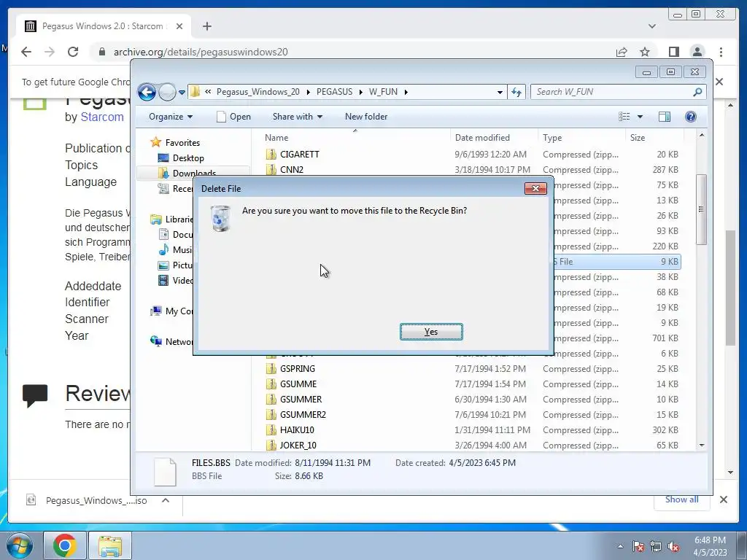Click the Chrome back arrow
This screenshot has height=560, width=747.
pos(26,52)
